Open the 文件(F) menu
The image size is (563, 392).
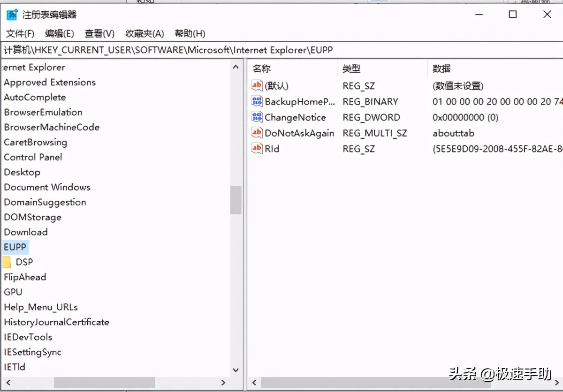[x=19, y=33]
